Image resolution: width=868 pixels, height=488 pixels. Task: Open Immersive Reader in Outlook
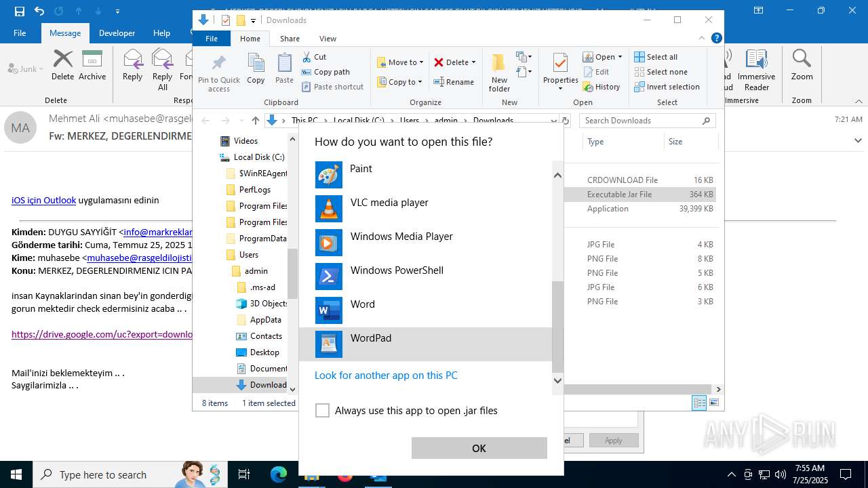click(756, 70)
